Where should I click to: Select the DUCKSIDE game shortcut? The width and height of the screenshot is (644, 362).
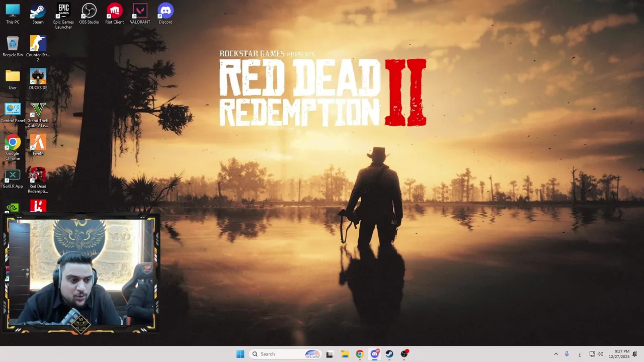[x=38, y=79]
